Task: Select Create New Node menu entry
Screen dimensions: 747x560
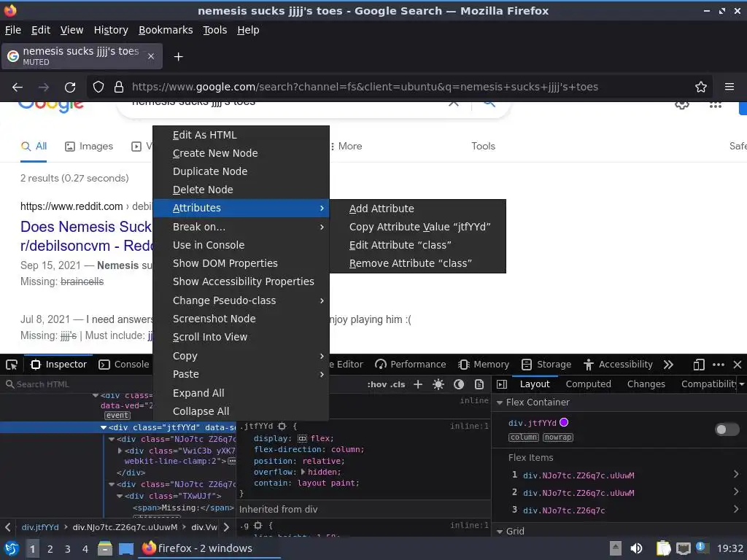Action: click(241, 153)
